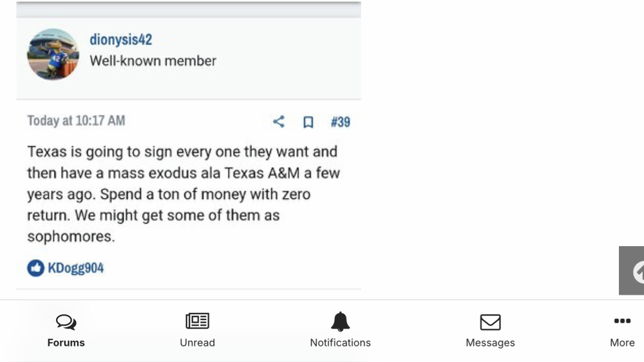The width and height of the screenshot is (644, 362).
Task: Open the #39 post number link
Action: 340,122
